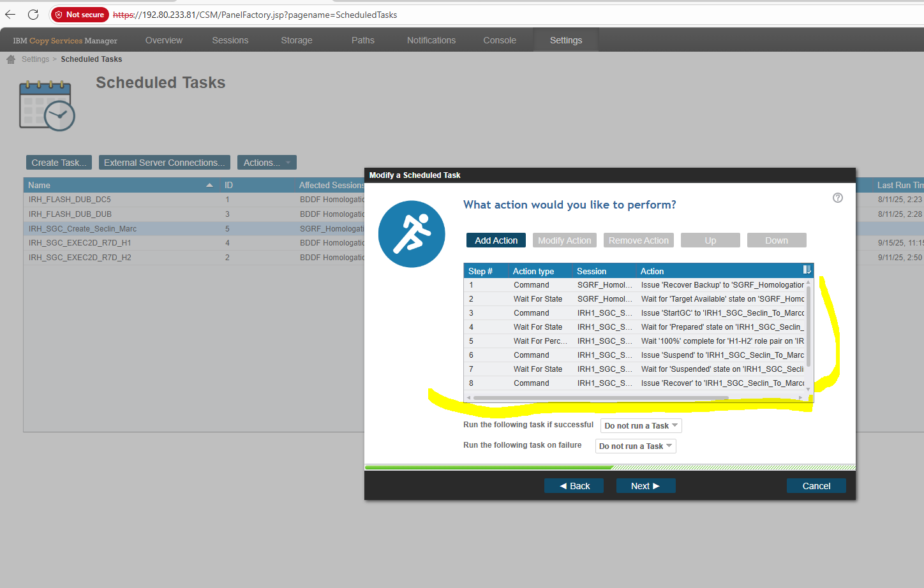
Task: Cancel the Modify a Scheduled Task dialog
Action: tap(816, 486)
